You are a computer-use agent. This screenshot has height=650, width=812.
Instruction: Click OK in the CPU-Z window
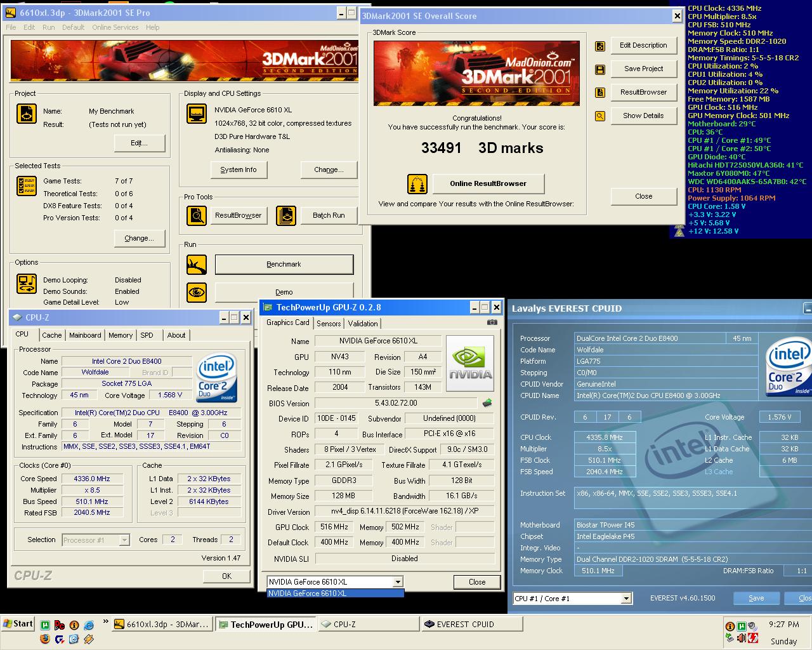coord(226,576)
